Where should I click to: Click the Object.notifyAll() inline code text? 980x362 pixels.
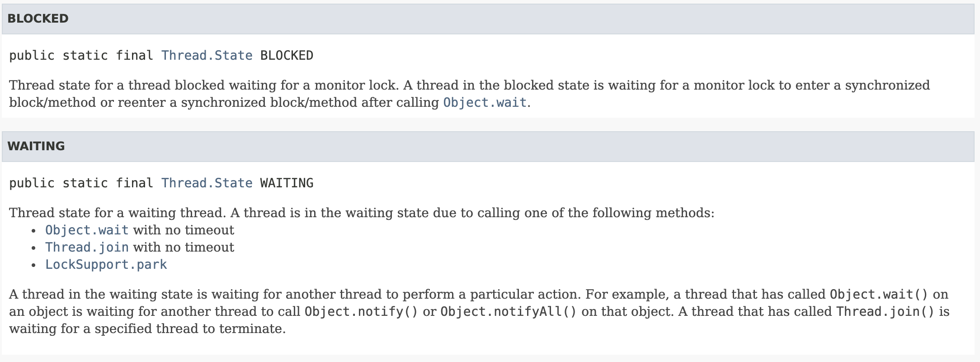pyautogui.click(x=509, y=311)
